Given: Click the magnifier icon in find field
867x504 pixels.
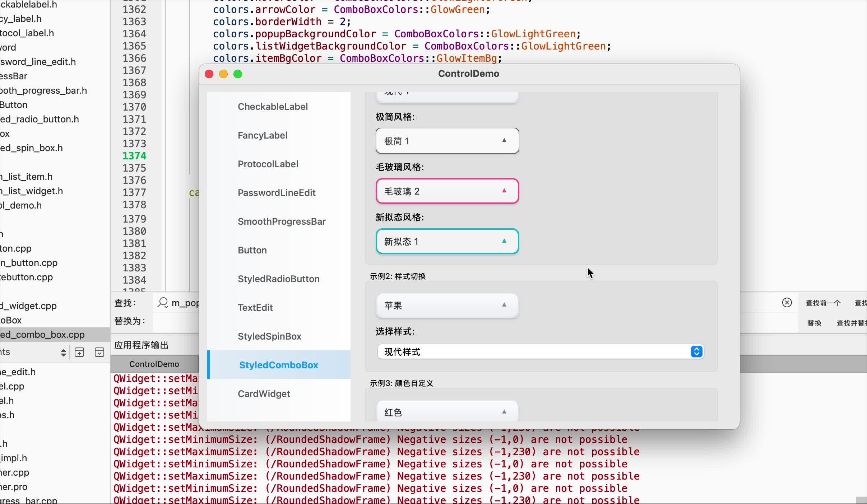Looking at the screenshot, I should 163,303.
